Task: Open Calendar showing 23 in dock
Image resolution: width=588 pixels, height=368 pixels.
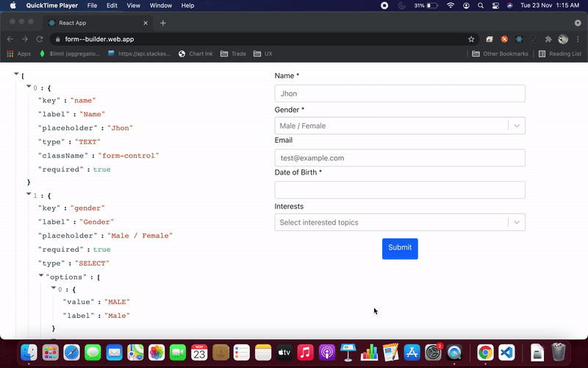Action: point(199,353)
